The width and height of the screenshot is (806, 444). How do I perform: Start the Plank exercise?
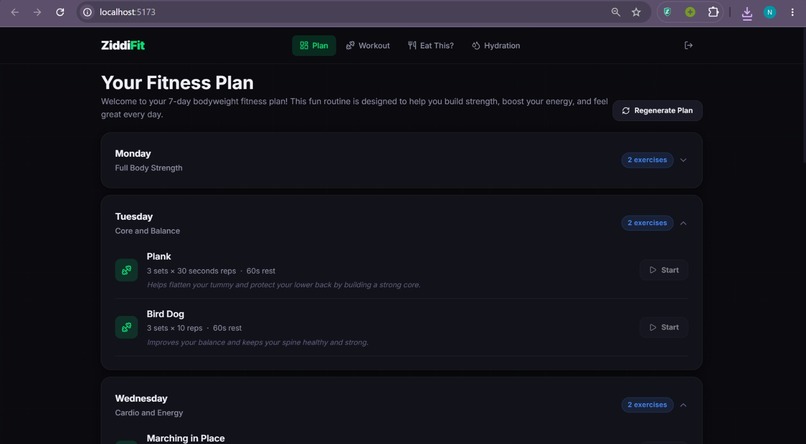[x=664, y=270]
